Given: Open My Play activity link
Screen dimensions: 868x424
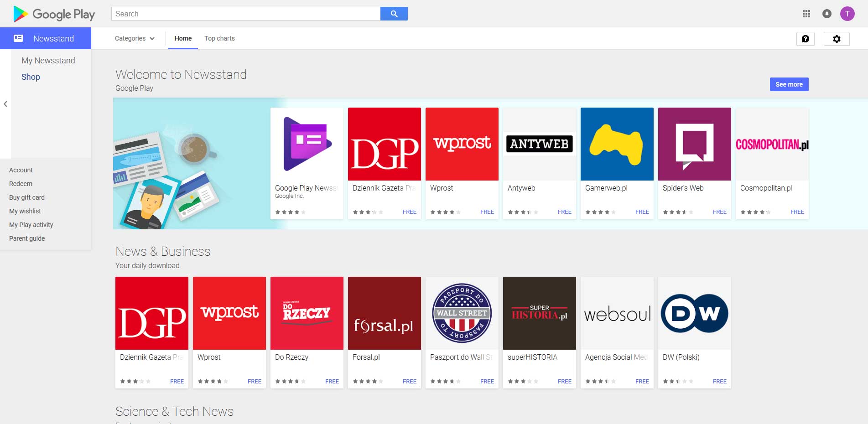Looking at the screenshot, I should point(31,225).
